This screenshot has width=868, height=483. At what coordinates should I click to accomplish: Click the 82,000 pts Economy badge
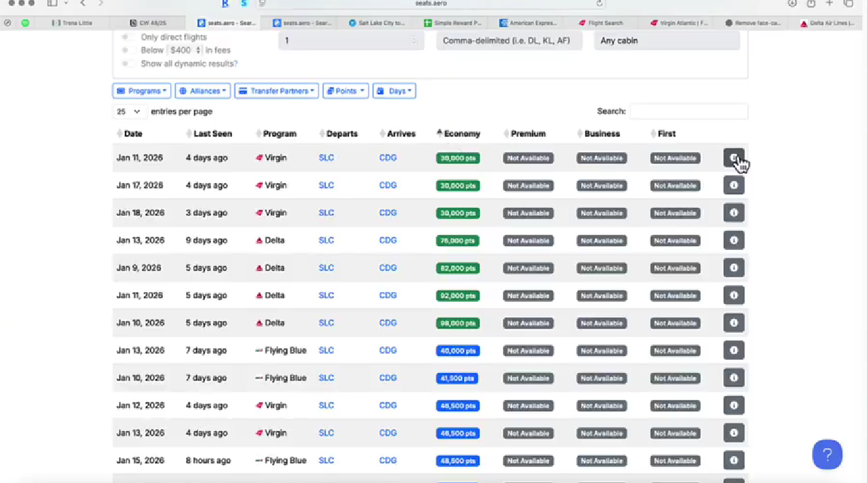click(x=458, y=268)
